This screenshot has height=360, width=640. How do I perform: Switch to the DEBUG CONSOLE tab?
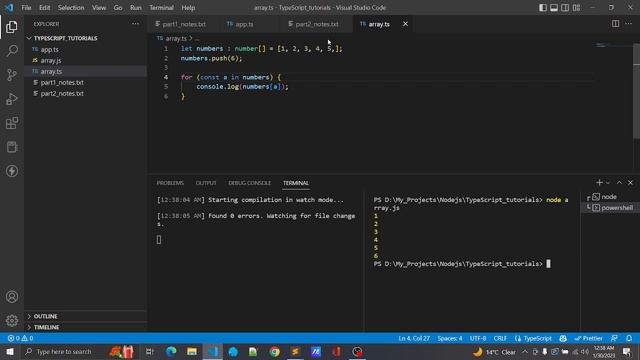(x=249, y=183)
